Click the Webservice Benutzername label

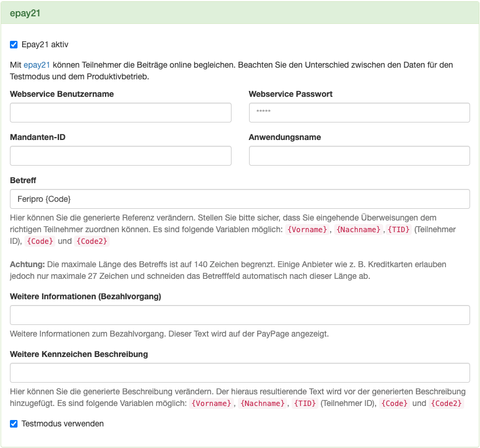pos(62,94)
